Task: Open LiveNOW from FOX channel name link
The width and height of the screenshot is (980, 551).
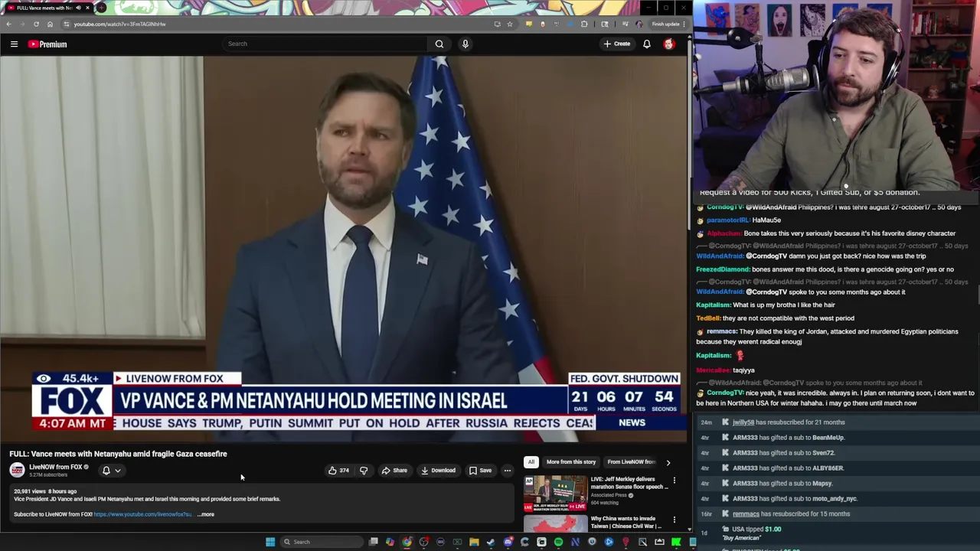Action: click(x=55, y=467)
